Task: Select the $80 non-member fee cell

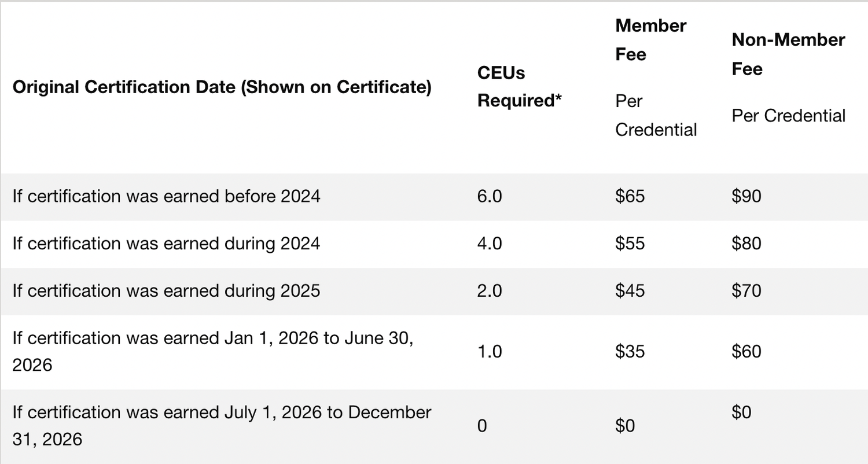Action: click(x=746, y=244)
